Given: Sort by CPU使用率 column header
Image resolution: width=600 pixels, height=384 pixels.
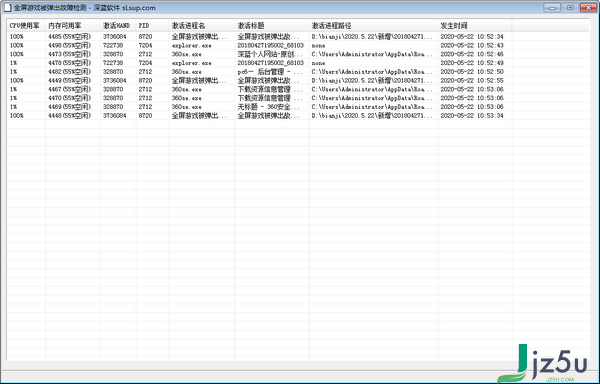Looking at the screenshot, I should [x=26, y=26].
